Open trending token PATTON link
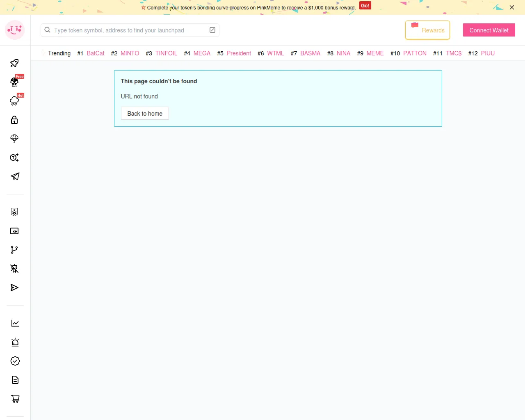The image size is (525, 420). coord(415,53)
